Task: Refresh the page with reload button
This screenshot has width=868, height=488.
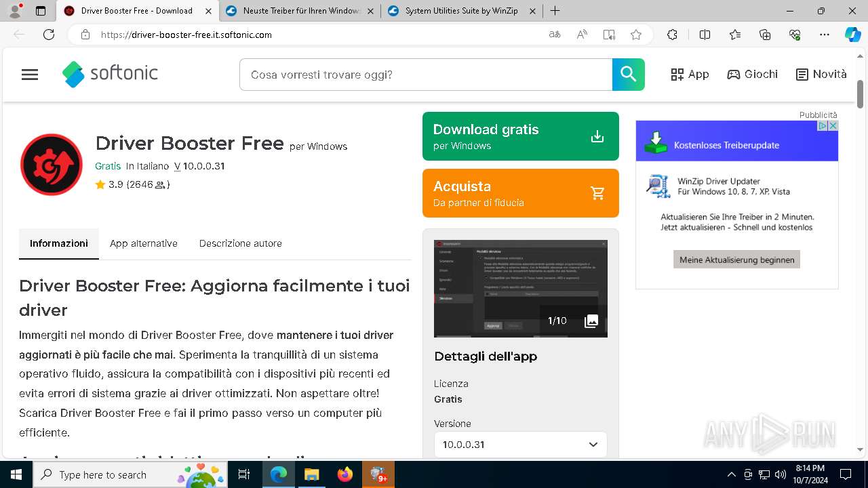Action: click(49, 35)
